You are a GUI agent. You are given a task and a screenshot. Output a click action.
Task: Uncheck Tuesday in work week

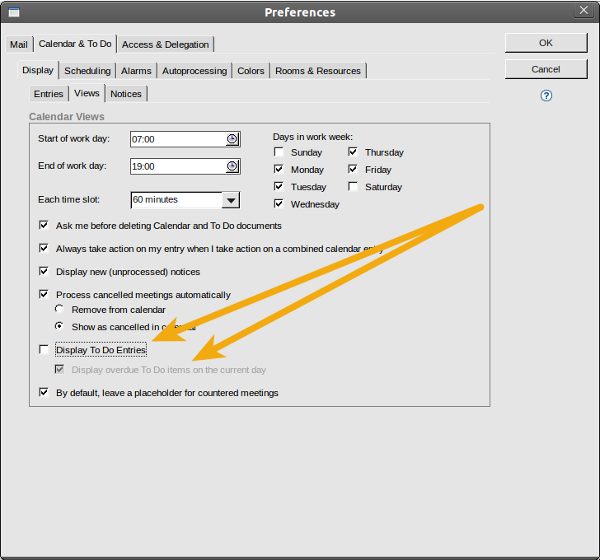tap(279, 186)
